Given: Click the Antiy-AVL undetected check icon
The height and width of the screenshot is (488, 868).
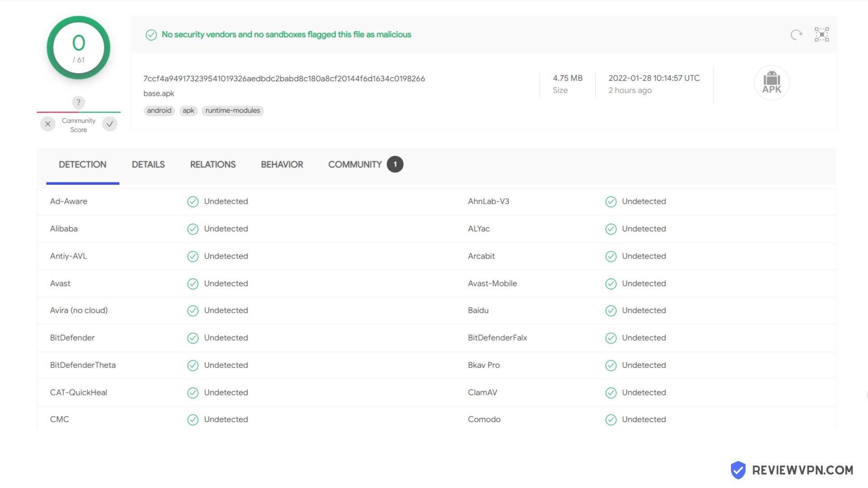Looking at the screenshot, I should pos(193,256).
